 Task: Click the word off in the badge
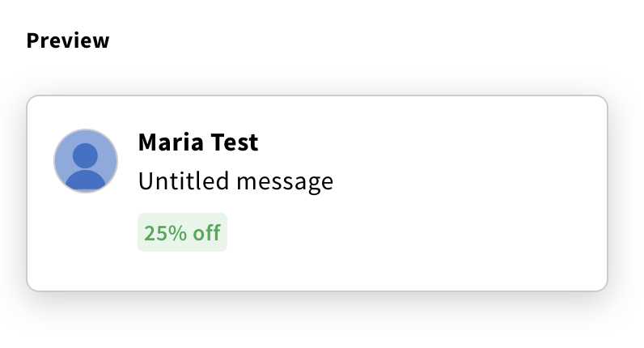(x=207, y=233)
